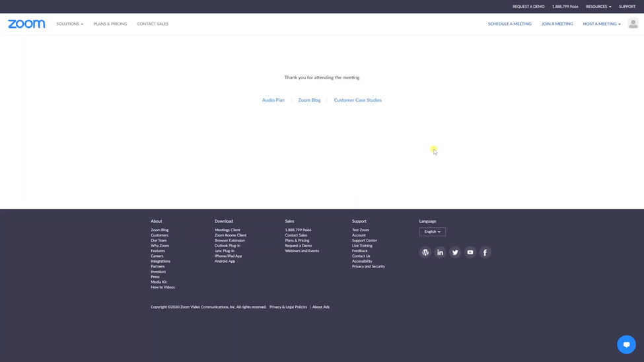
Task: Open the Zoom Blog link below thank-you message
Action: (309, 100)
